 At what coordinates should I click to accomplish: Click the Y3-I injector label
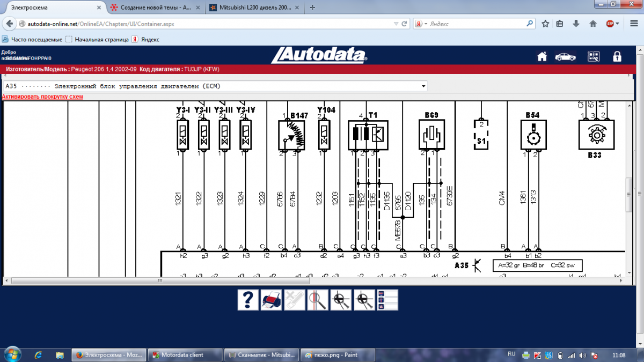pyautogui.click(x=184, y=110)
